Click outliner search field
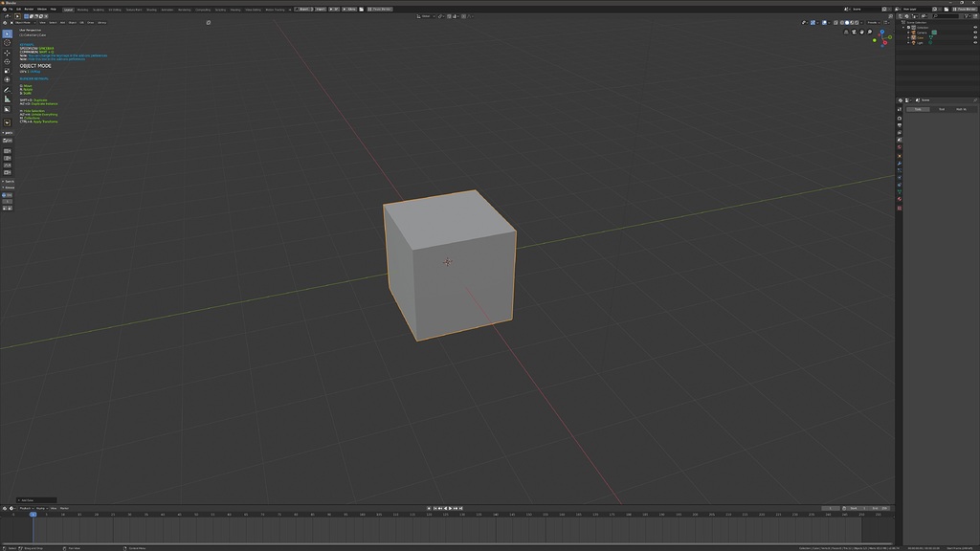This screenshot has height=551, width=980. pos(946,16)
